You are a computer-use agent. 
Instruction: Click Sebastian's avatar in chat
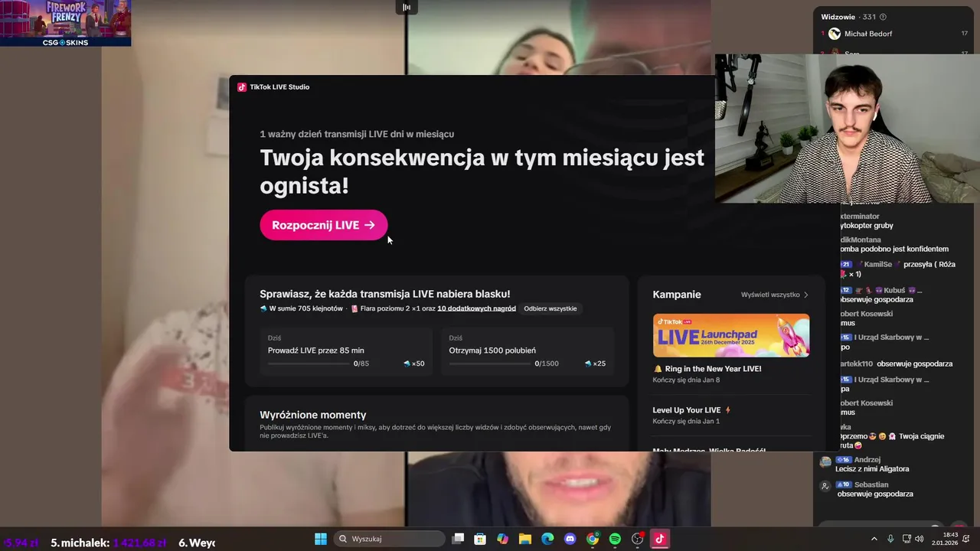pos(825,486)
